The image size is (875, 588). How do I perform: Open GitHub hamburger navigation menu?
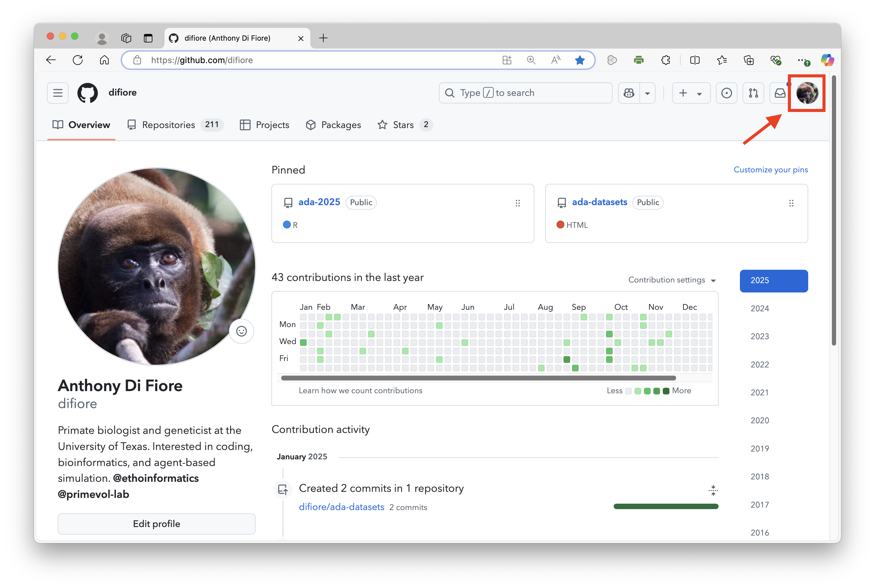click(58, 93)
